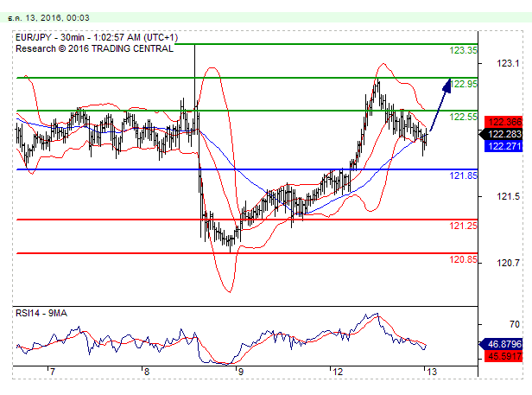Click date marker 8 on time axis
Screen dimensions: 532x395
[x=146, y=372]
